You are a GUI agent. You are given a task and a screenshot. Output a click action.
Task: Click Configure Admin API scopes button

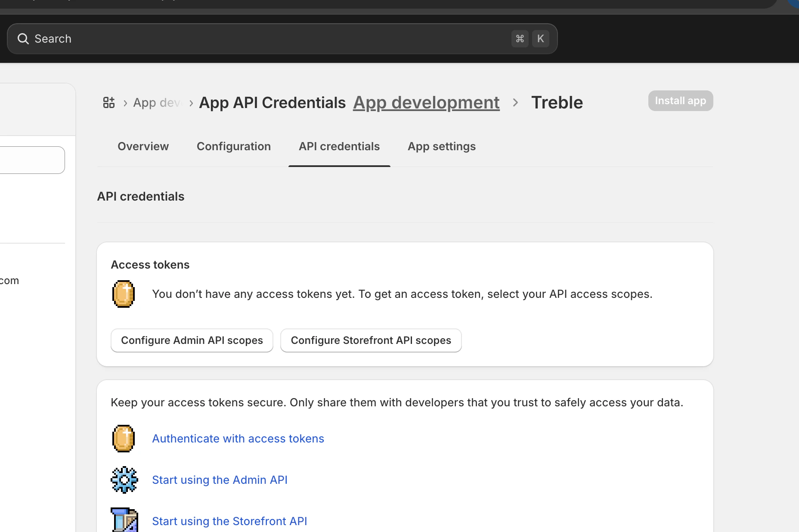pos(192,340)
